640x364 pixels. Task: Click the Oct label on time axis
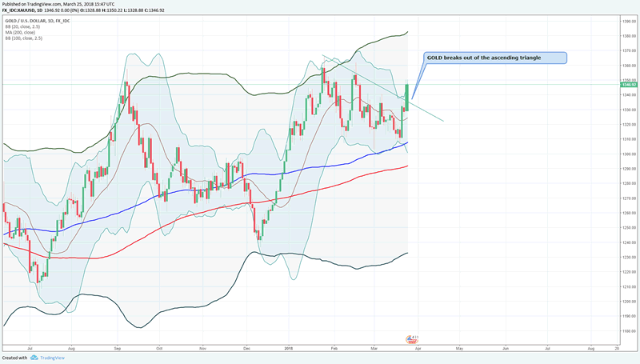point(159,349)
